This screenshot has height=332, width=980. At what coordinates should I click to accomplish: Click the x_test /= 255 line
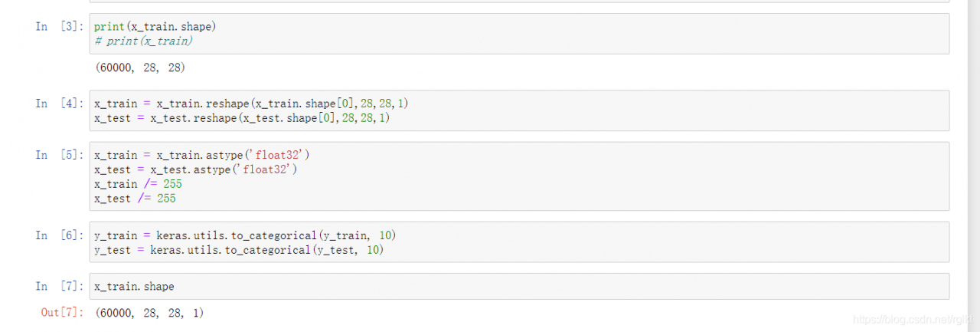click(x=135, y=199)
